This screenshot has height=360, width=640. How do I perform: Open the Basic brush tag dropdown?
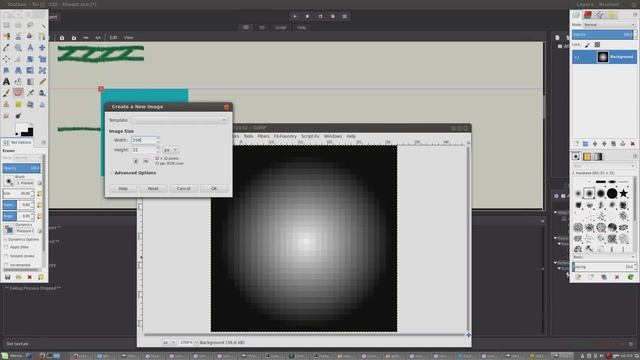pos(604,257)
